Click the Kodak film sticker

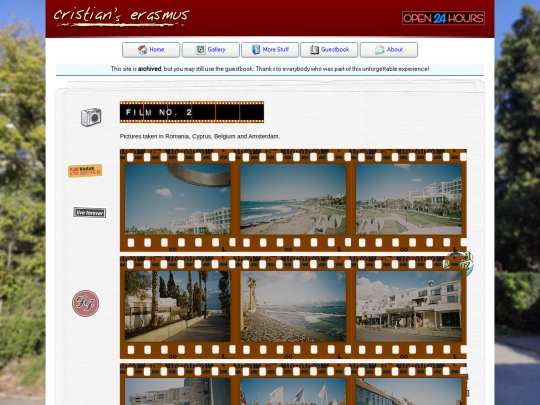pyautogui.click(x=85, y=171)
